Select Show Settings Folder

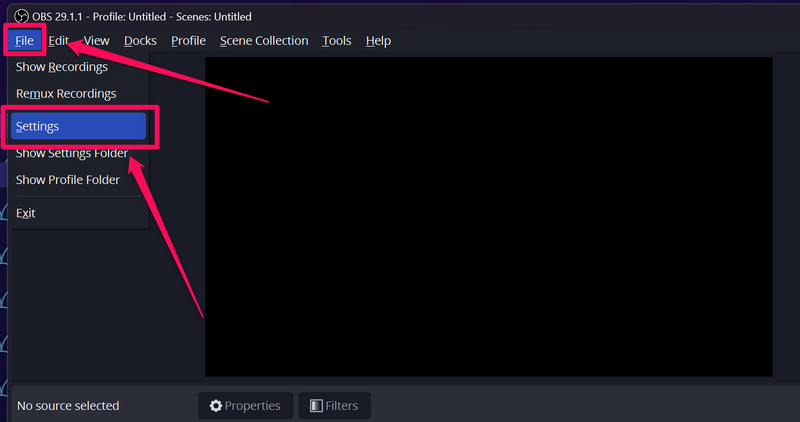[x=72, y=154]
